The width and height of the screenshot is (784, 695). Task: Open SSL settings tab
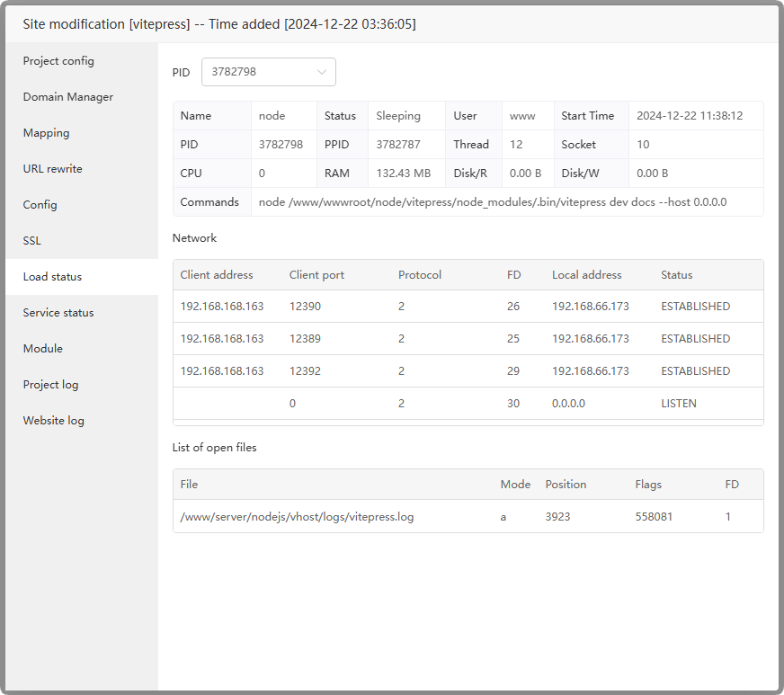tap(32, 241)
